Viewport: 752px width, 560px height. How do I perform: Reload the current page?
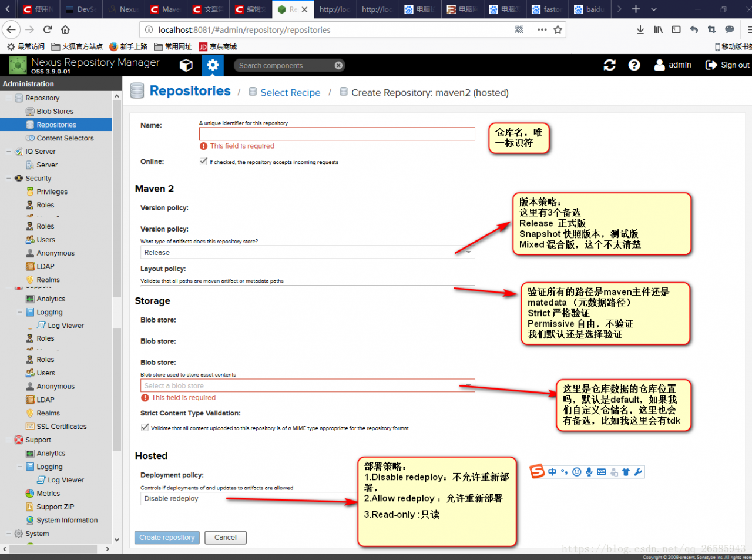point(48,29)
